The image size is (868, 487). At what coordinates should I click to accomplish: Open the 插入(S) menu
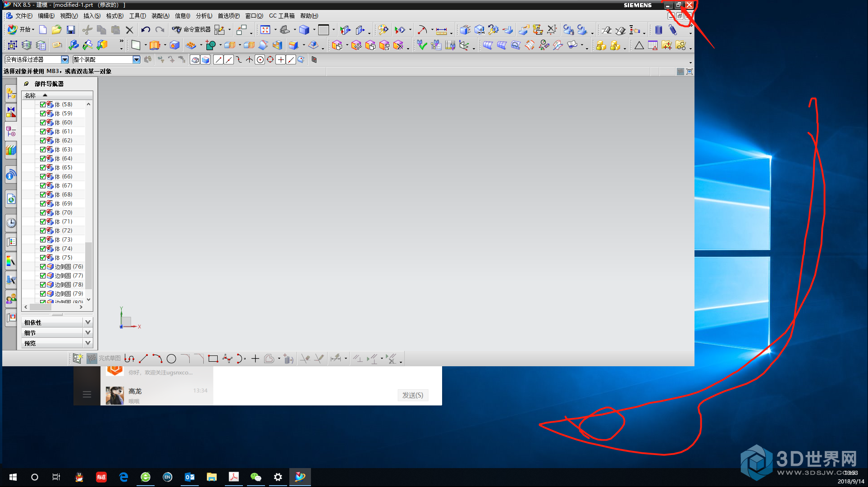pos(92,16)
